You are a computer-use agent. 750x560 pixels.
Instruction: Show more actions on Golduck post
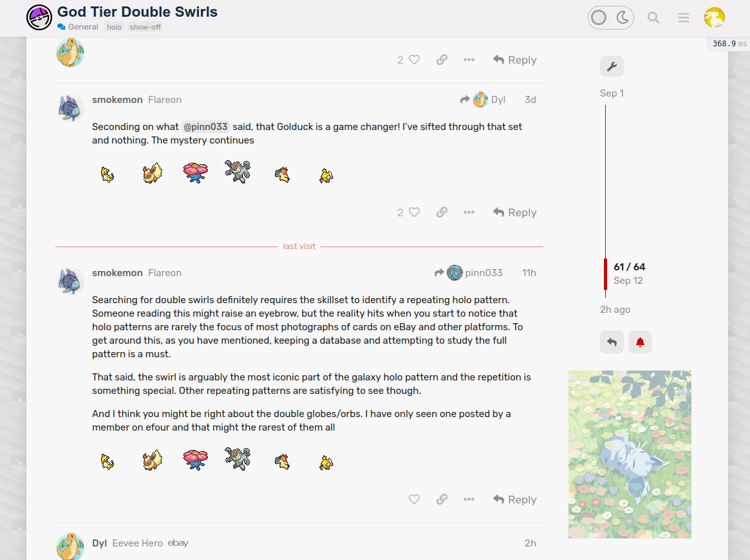(x=469, y=212)
